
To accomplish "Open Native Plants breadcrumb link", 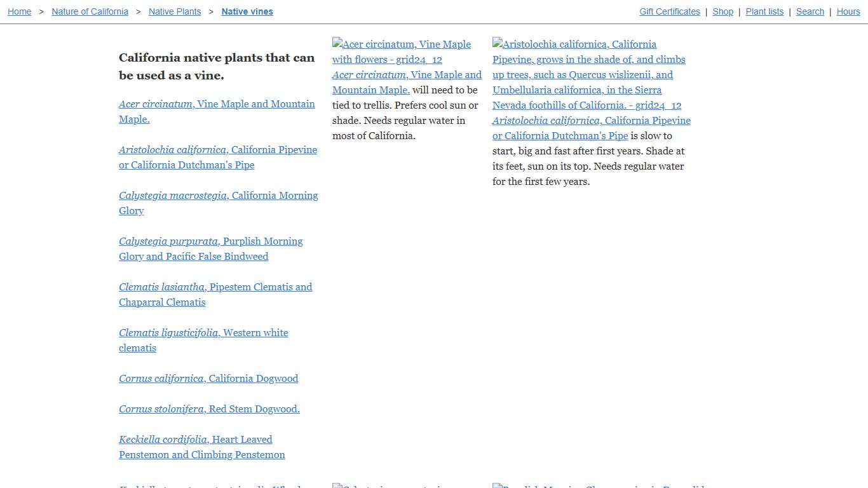I will pyautogui.click(x=175, y=11).
